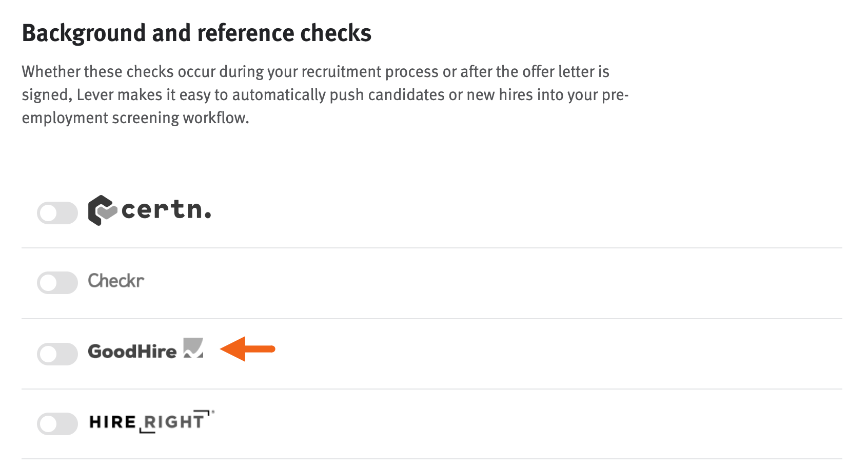Click the word RIGHT in HireRight logo
Screen dimensions: 868x466
(174, 422)
